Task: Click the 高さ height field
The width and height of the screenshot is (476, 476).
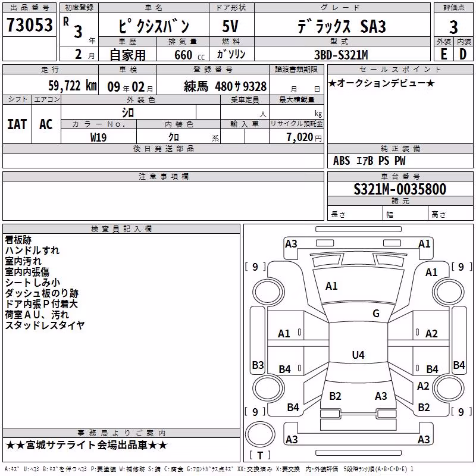Action: [x=450, y=213]
